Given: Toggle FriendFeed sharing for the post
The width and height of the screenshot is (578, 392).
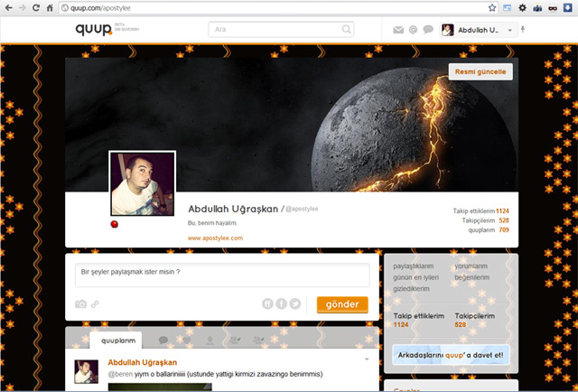Looking at the screenshot, I should (268, 303).
